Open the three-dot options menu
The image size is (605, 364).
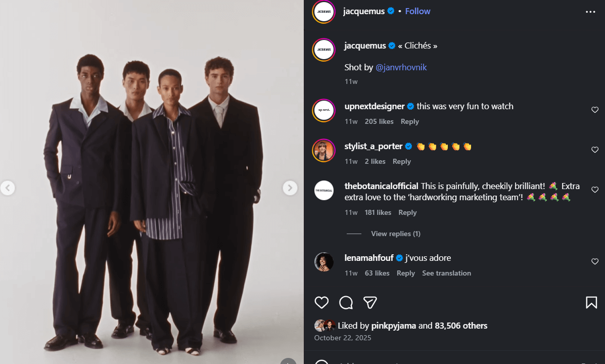(590, 11)
